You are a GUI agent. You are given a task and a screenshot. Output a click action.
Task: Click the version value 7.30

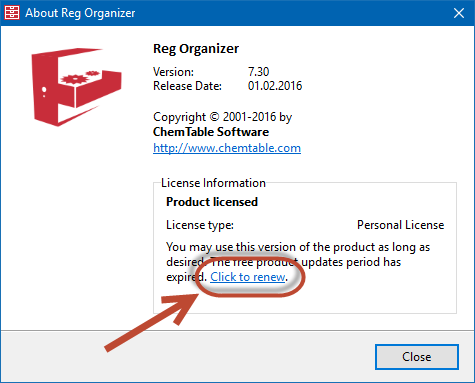tap(258, 72)
